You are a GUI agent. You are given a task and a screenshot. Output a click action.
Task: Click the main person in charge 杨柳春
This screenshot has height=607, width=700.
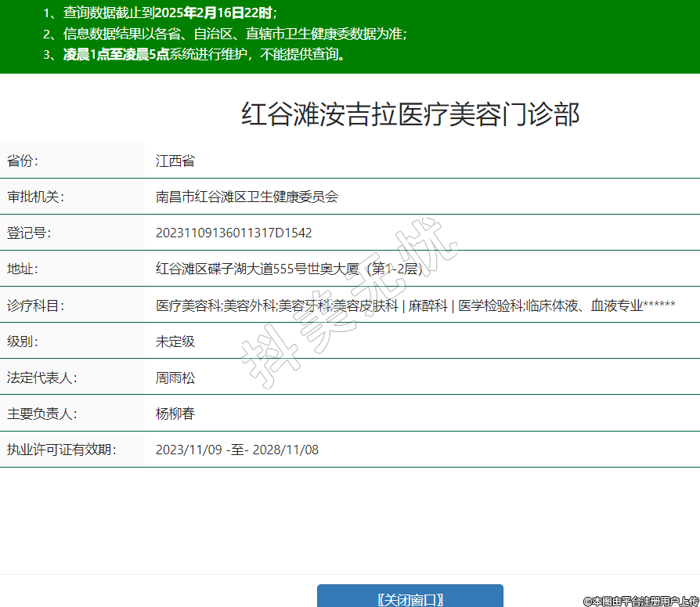175,414
